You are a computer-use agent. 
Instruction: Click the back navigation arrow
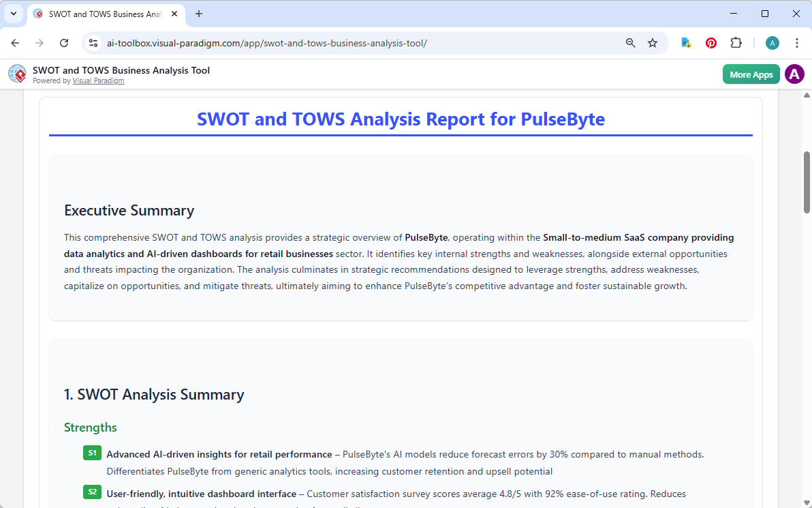15,42
